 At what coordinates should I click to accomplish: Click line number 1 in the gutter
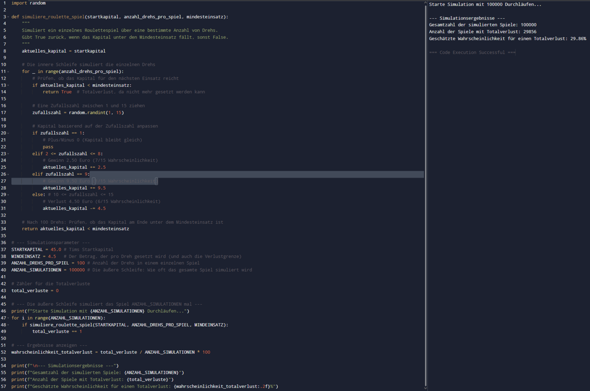click(5, 3)
